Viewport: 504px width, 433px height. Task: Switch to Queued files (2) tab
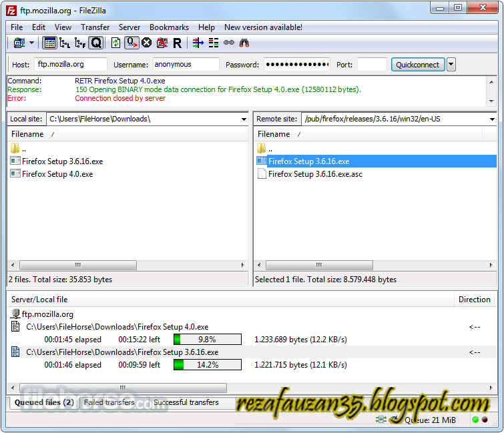point(44,402)
